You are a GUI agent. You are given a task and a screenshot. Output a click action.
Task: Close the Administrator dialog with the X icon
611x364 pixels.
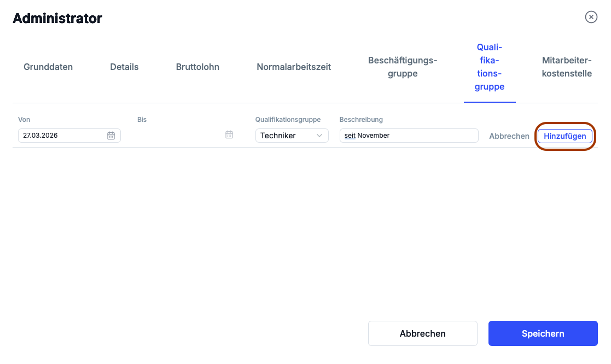tap(591, 17)
